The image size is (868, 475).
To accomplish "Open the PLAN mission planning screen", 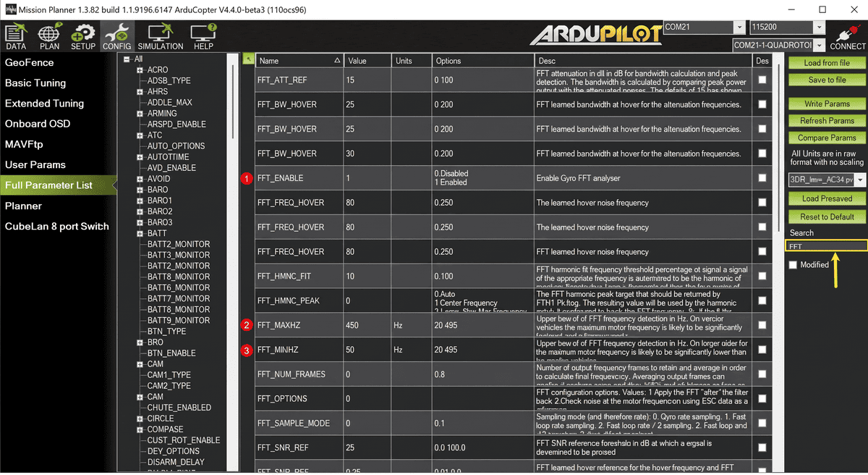I will click(49, 37).
